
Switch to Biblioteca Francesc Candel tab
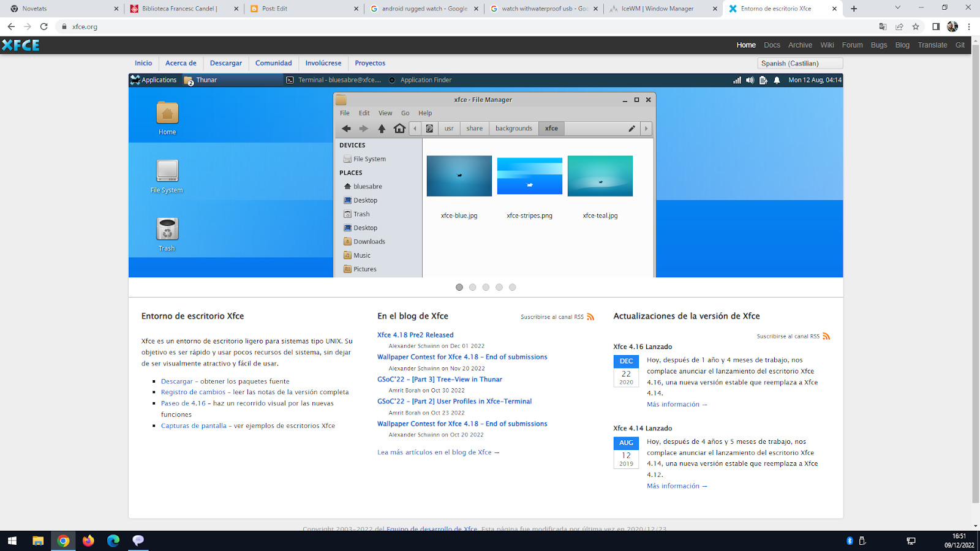point(184,9)
